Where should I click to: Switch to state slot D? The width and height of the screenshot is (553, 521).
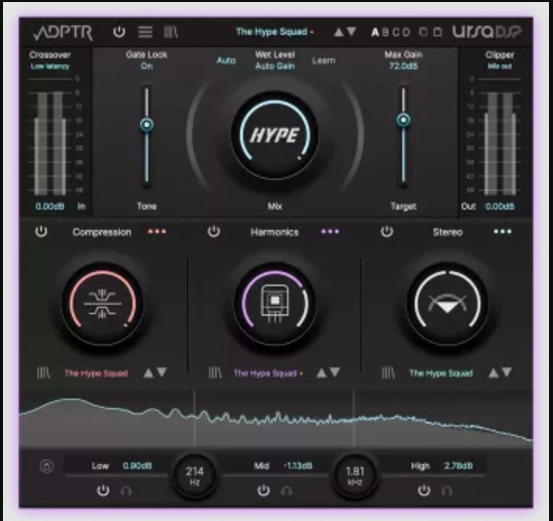[x=407, y=32]
